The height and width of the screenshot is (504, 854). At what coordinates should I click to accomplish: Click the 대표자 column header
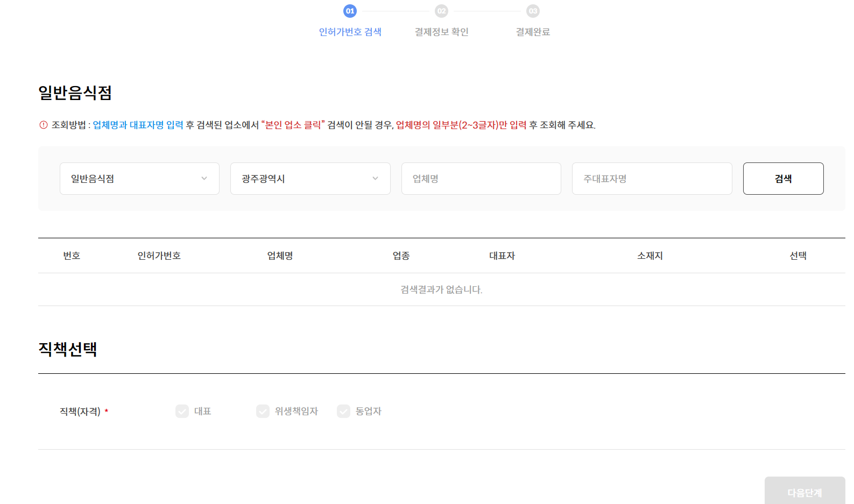[502, 255]
